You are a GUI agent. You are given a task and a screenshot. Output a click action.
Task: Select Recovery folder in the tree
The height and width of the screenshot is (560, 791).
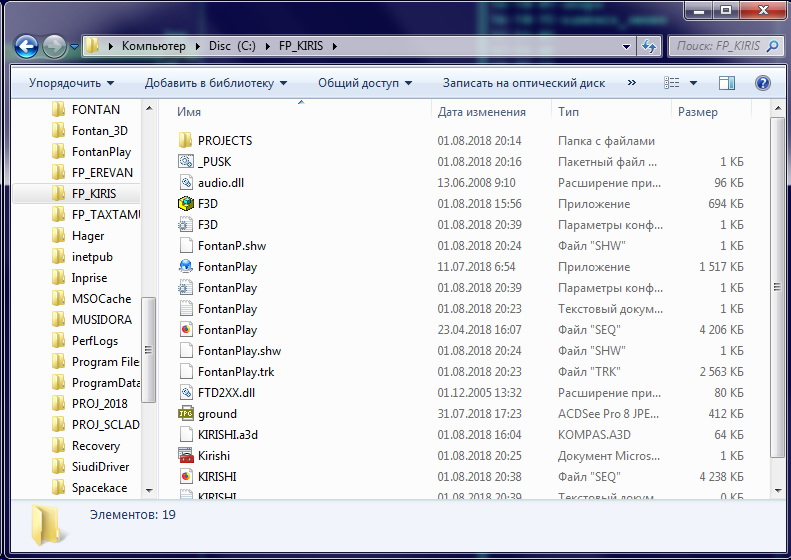click(x=95, y=446)
